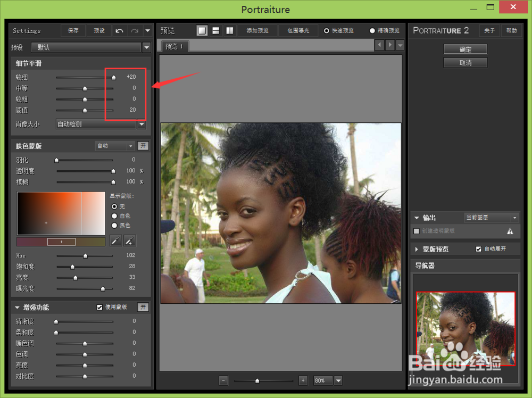
Task: Click the 暖色调 slider handle
Action: 85,344
